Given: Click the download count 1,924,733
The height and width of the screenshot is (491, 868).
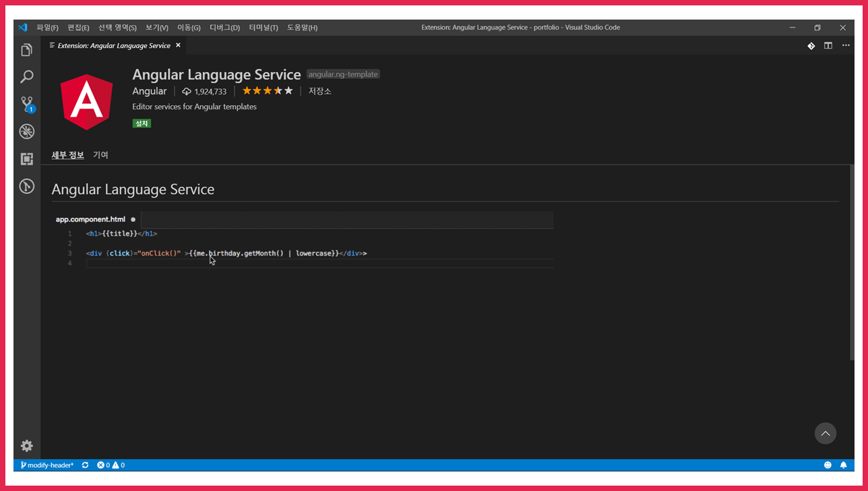Looking at the screenshot, I should (204, 91).
